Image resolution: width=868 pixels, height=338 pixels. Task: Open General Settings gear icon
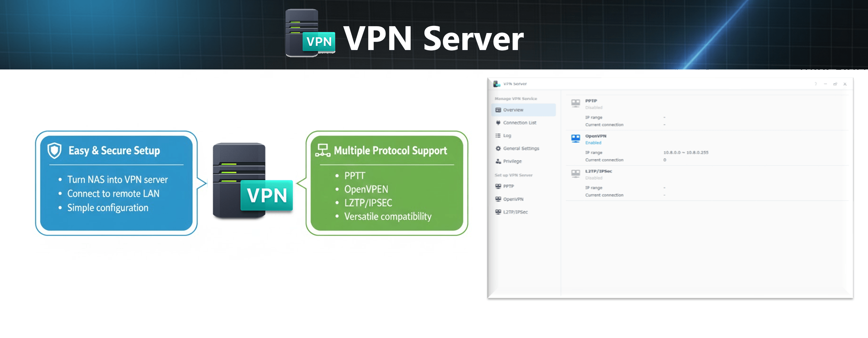(498, 148)
